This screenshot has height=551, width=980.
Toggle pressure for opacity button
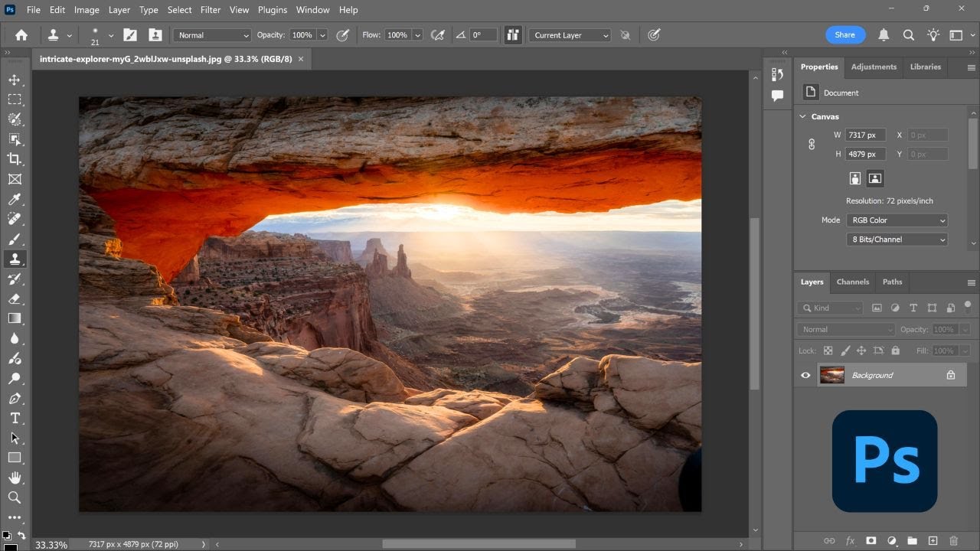coord(343,35)
